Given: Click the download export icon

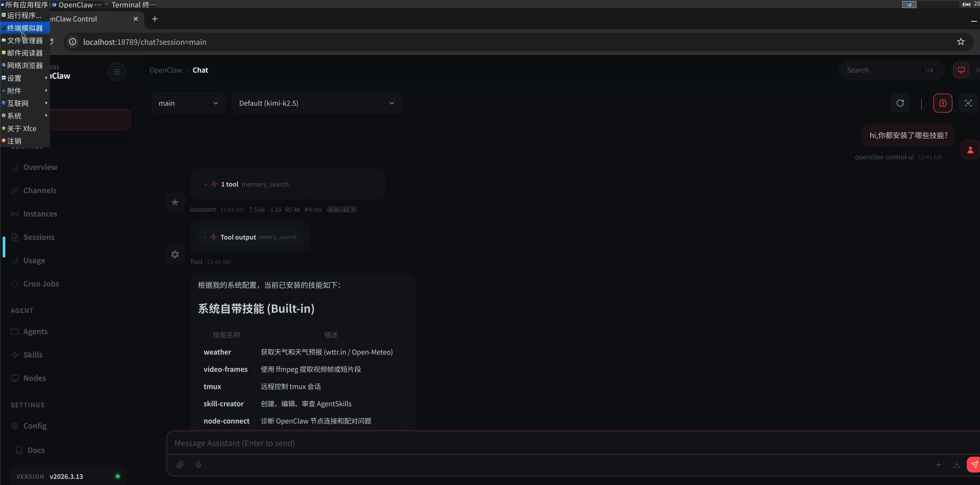Looking at the screenshot, I should [956, 464].
